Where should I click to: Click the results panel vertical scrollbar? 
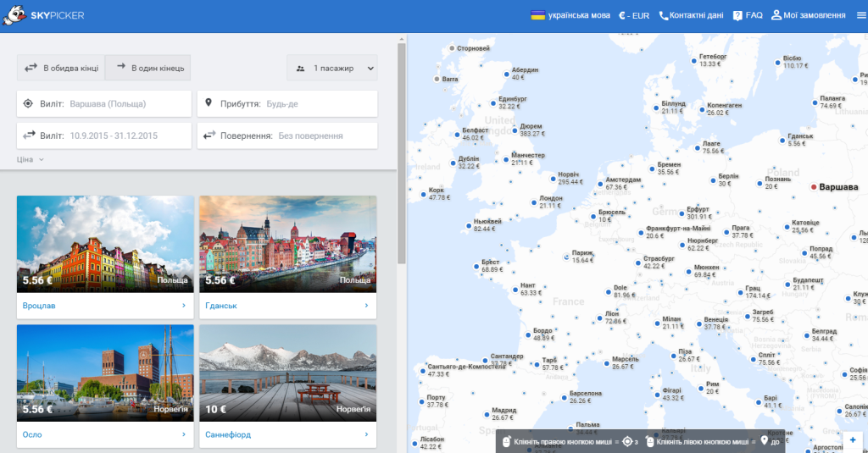pos(401,153)
